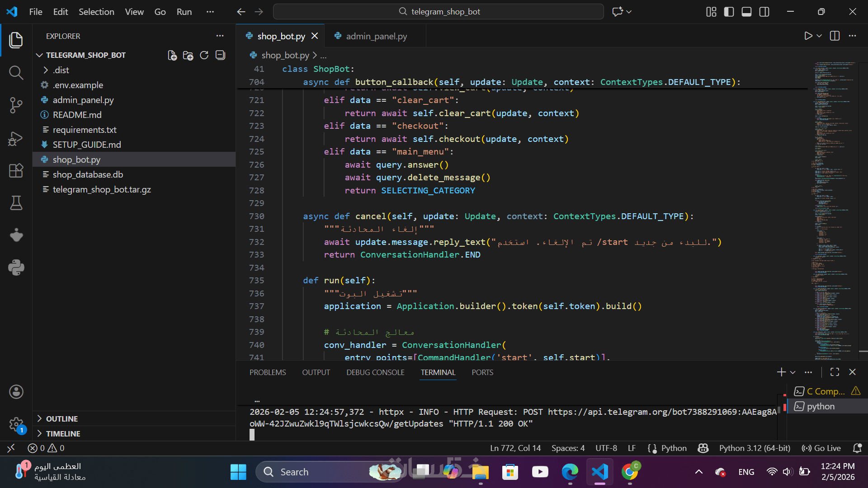868x488 pixels.
Task: Expand the OUTLINE section
Action: tap(61, 419)
